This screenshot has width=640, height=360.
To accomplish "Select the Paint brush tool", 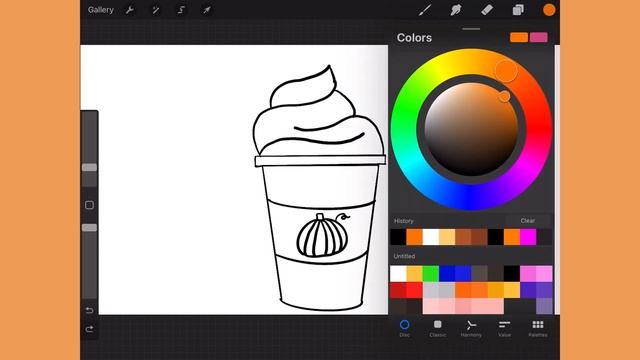I will click(x=425, y=10).
